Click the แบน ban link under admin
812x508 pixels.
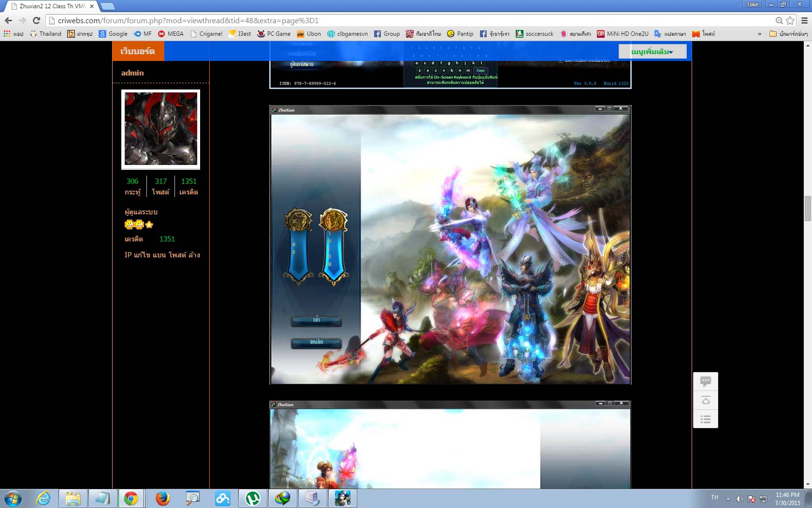click(159, 255)
